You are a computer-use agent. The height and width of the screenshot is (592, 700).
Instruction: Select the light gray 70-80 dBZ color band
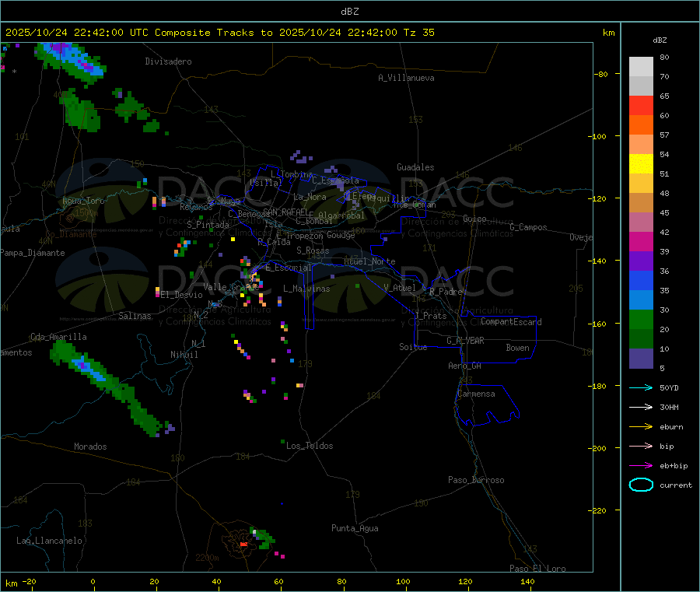[641, 67]
